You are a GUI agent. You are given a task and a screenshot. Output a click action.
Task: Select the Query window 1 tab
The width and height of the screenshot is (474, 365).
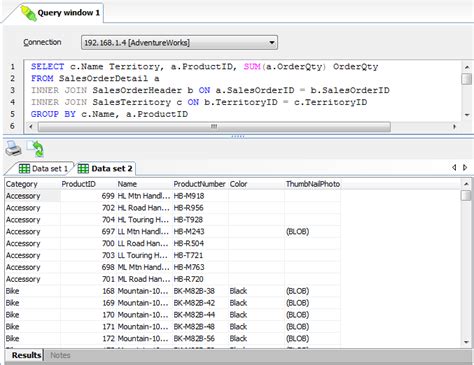point(60,13)
